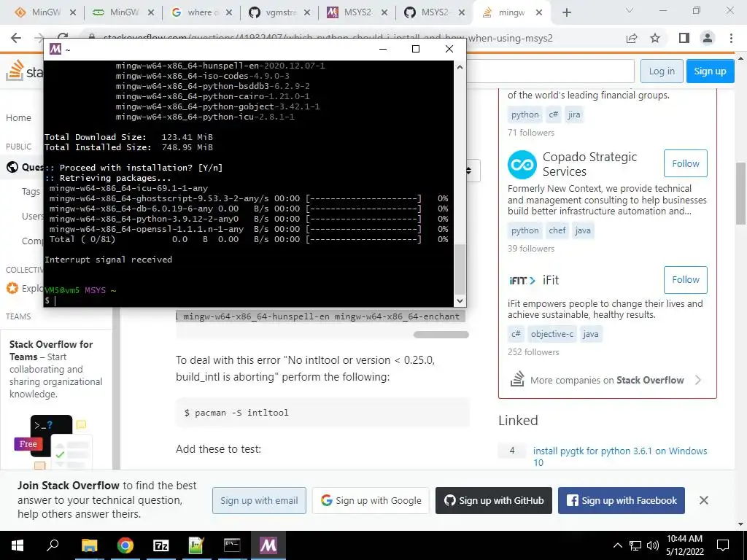This screenshot has height=560, width=747.
Task: Open Windows taskbar search
Action: [x=53, y=545]
